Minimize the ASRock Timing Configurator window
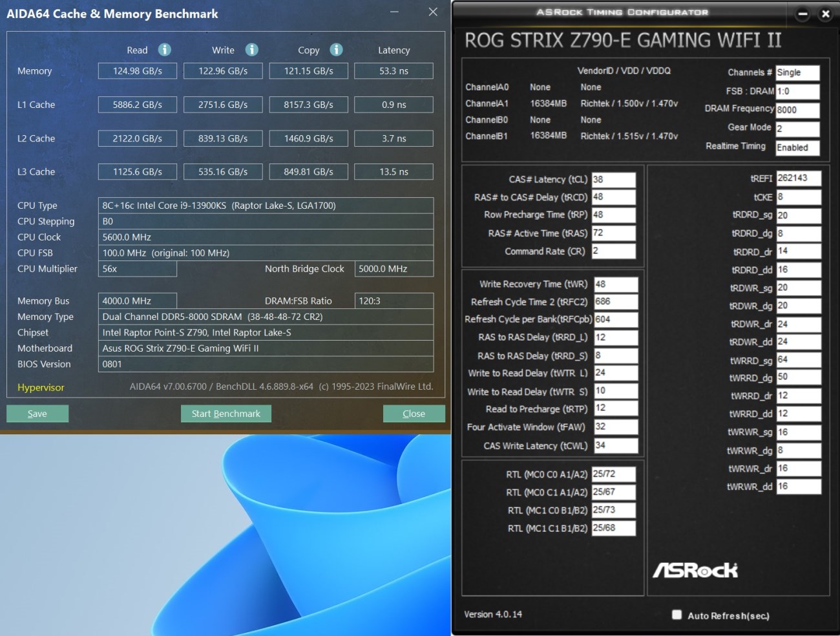 click(x=803, y=14)
